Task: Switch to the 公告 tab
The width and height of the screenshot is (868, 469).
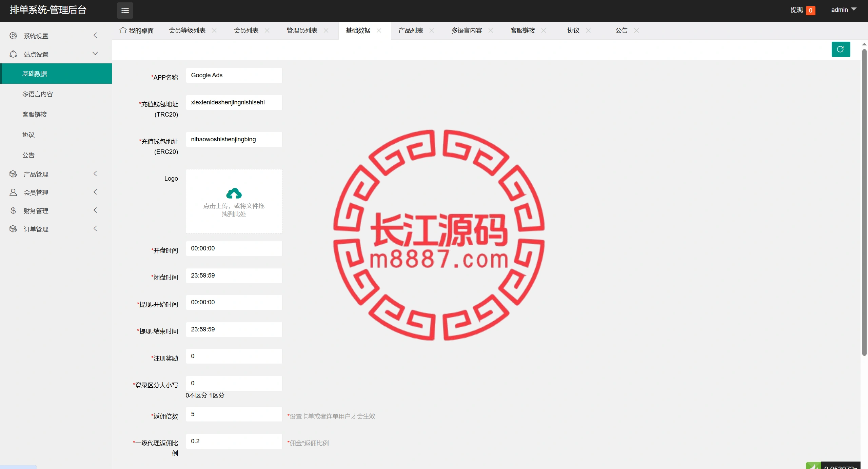Action: [x=622, y=30]
